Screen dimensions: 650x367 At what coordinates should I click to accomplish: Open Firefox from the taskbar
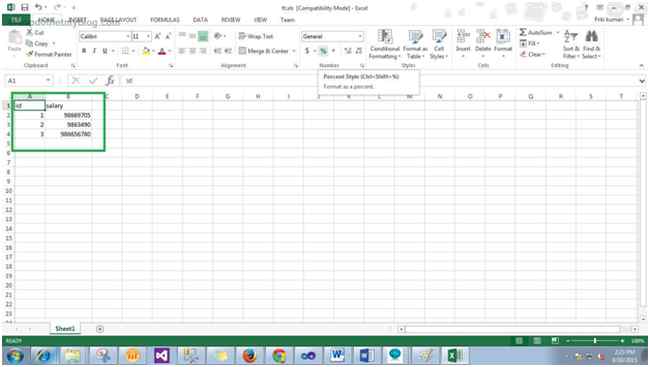250,356
